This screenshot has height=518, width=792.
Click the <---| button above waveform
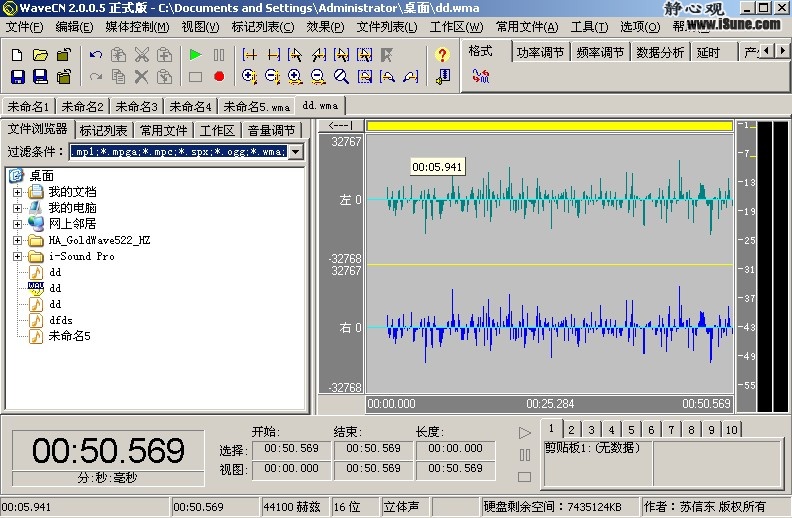tap(340, 125)
